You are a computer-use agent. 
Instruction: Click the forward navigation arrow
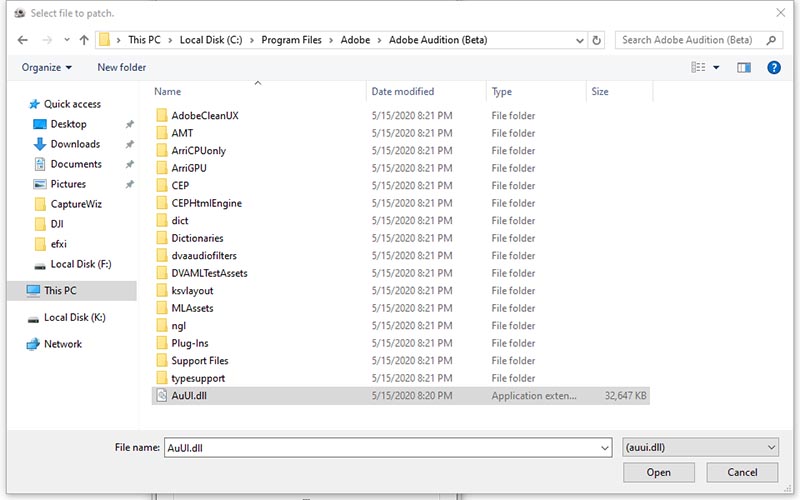point(47,40)
